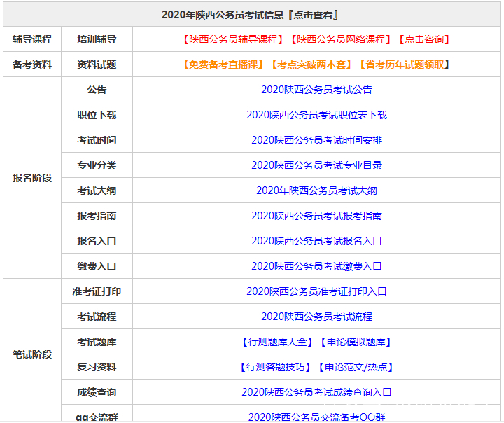The image size is (504, 423).
Task: Open 省考历年试题领取 link
Action: (405, 64)
